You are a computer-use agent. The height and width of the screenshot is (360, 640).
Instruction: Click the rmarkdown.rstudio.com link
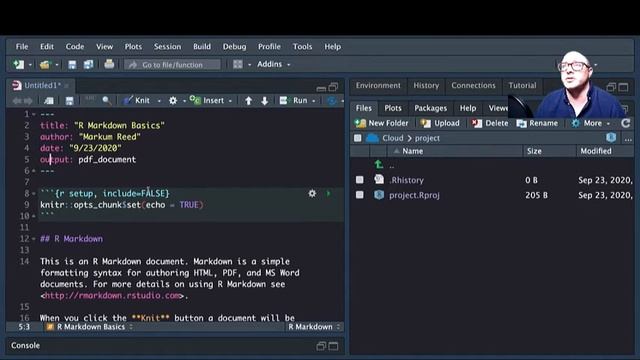coord(112,296)
